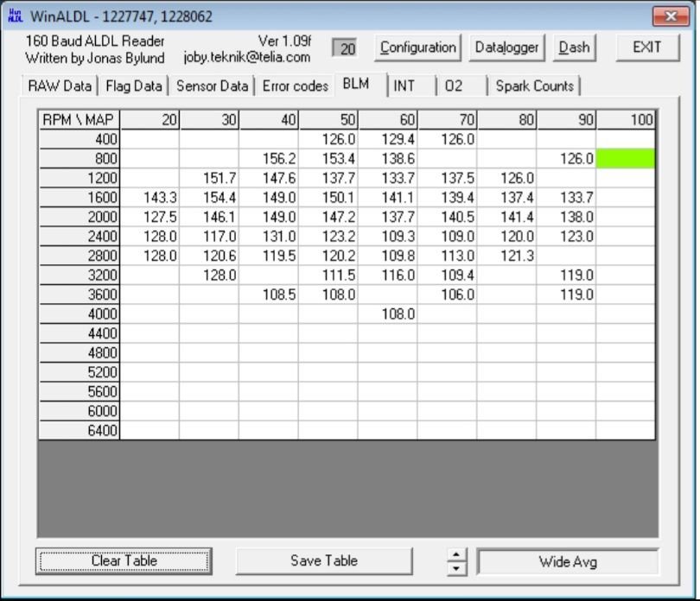700x601 pixels.
Task: Switch to the RAW Data tab
Action: 60,85
